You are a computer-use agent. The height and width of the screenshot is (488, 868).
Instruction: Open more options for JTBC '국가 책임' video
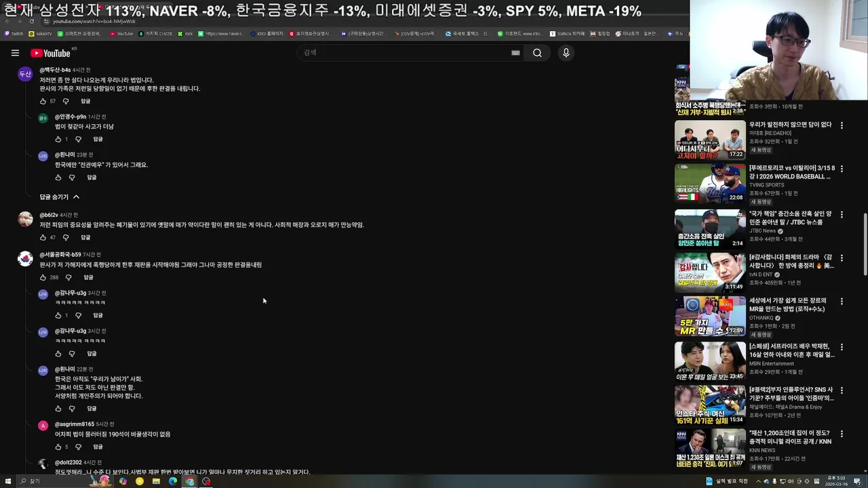pos(842,215)
